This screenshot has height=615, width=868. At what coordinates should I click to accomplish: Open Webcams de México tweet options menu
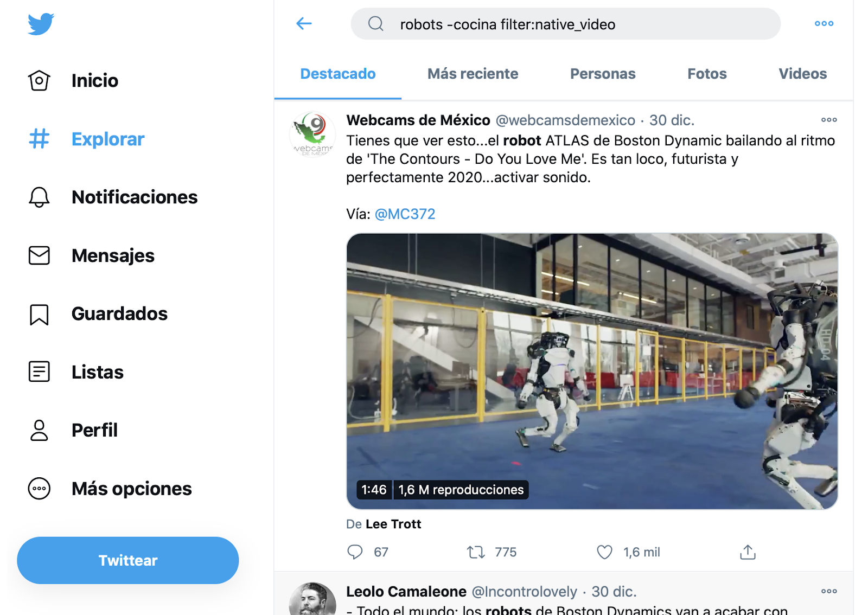(828, 120)
